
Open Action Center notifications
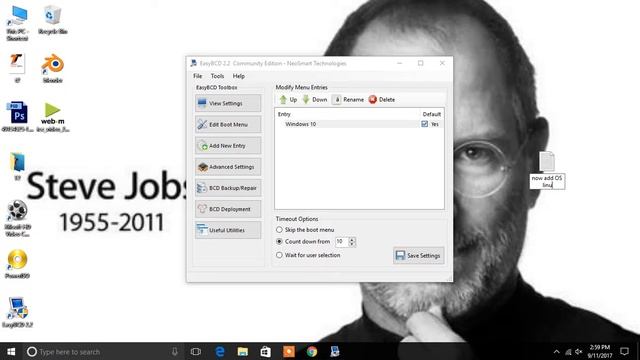[x=624, y=351]
